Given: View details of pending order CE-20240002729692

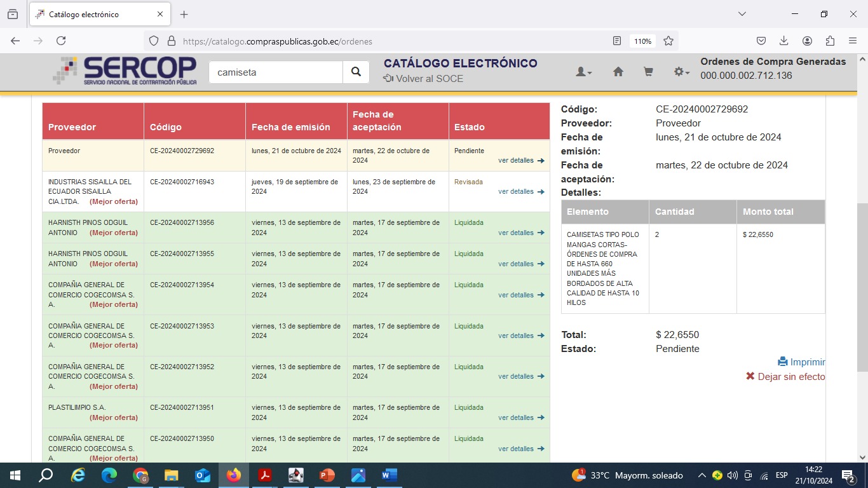Looking at the screenshot, I should [520, 161].
